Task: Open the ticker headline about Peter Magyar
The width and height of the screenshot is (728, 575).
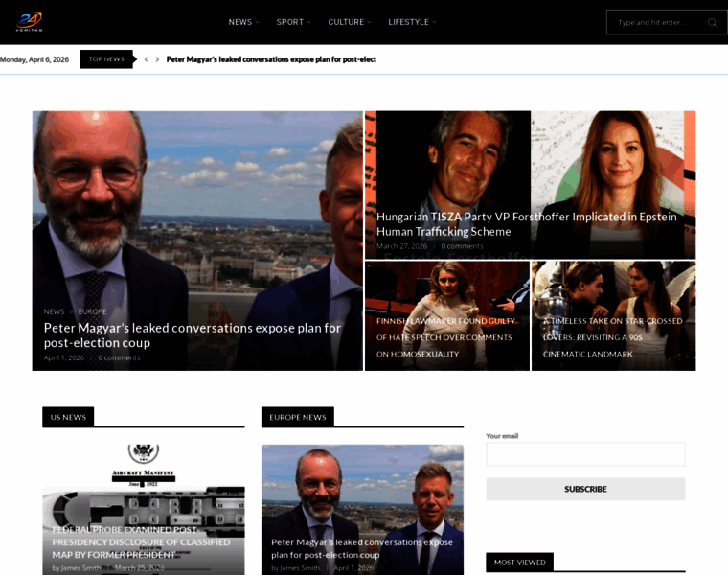Action: coord(271,59)
